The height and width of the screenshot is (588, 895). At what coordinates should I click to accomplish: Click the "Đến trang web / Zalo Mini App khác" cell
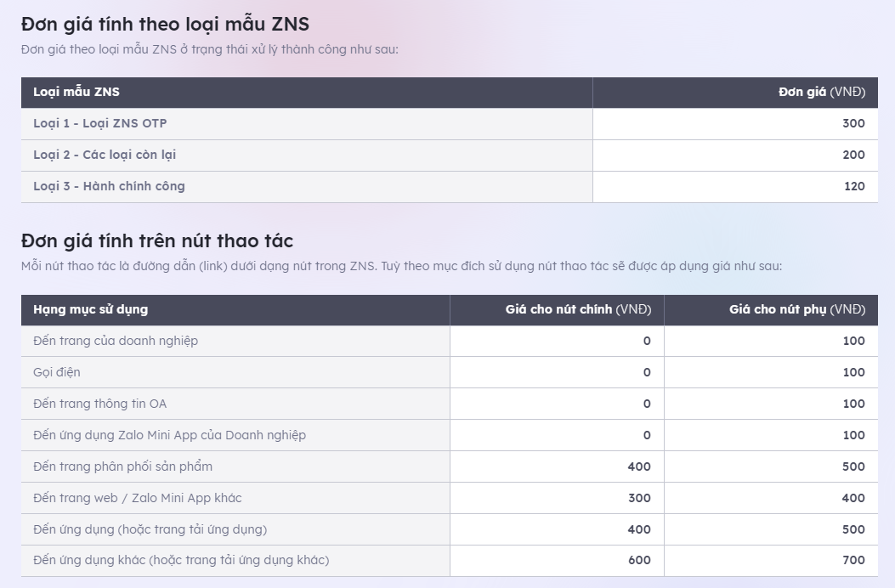(138, 498)
